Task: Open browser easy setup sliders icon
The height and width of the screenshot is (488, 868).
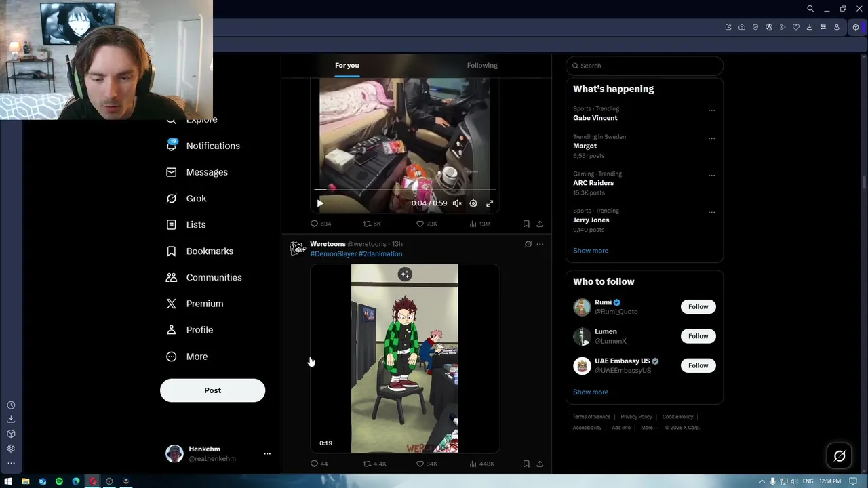Action: coord(823,27)
